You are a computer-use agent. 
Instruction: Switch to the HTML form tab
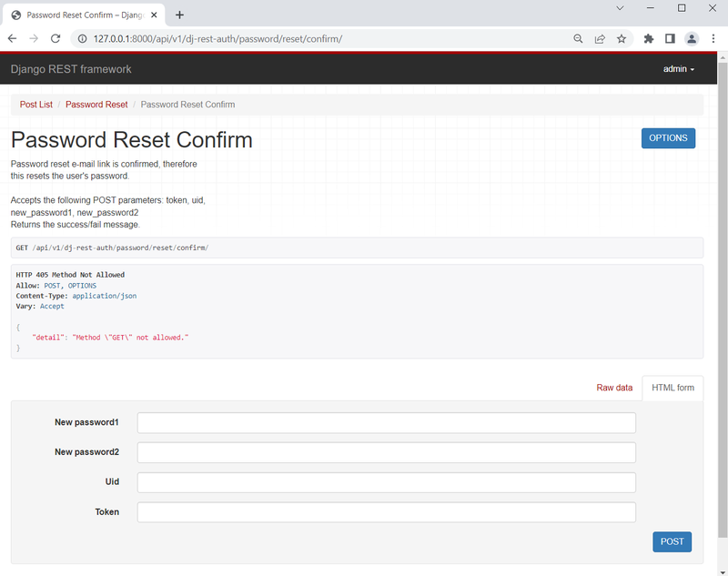(x=672, y=388)
